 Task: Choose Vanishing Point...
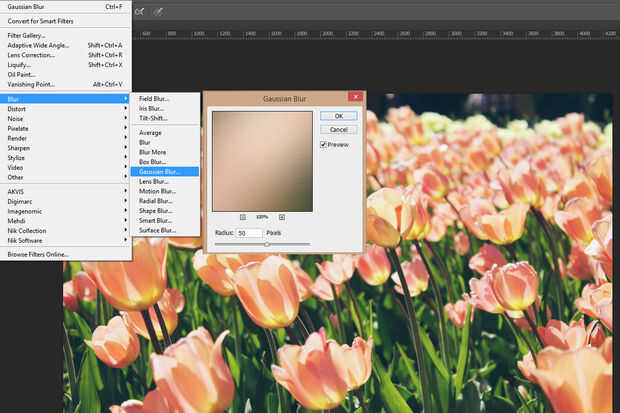click(x=65, y=84)
